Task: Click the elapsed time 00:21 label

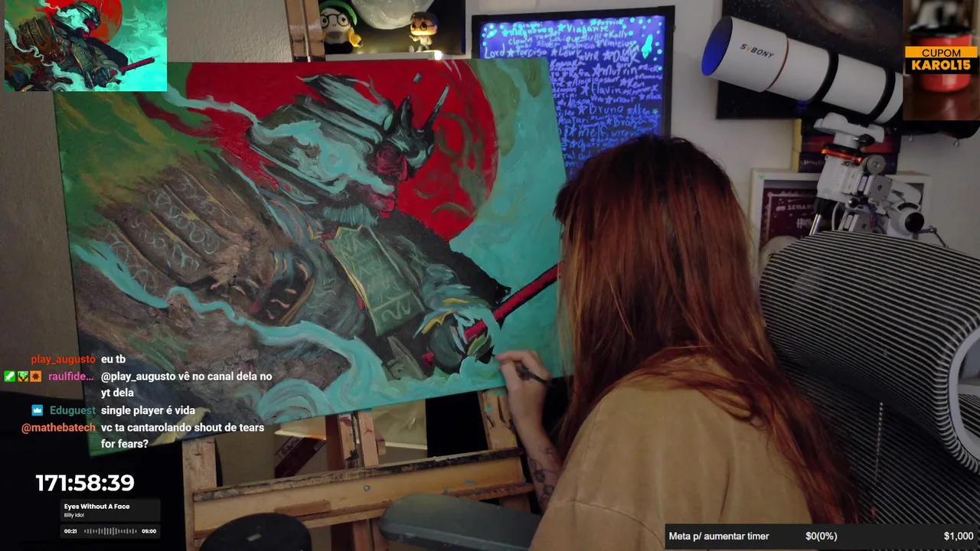Action: (x=70, y=531)
